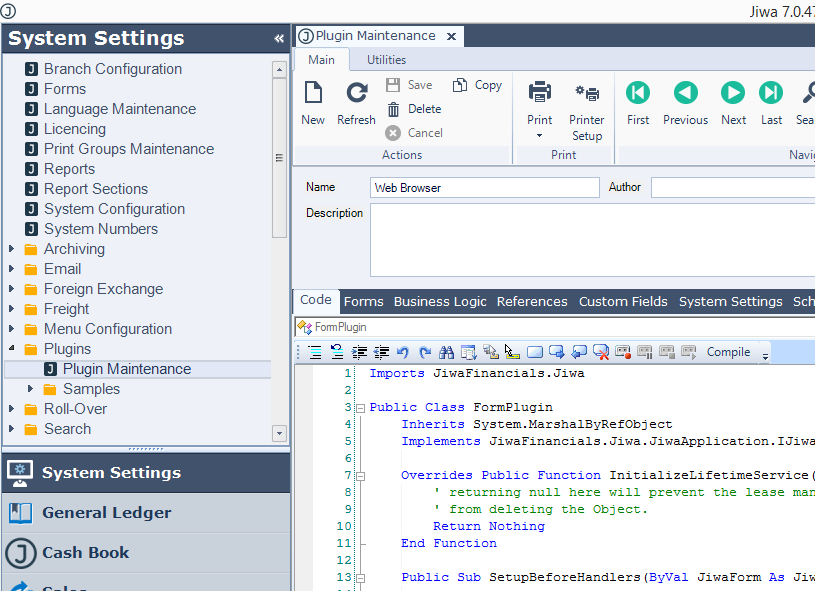Navigate to the Previous record
815x591 pixels.
(x=685, y=93)
